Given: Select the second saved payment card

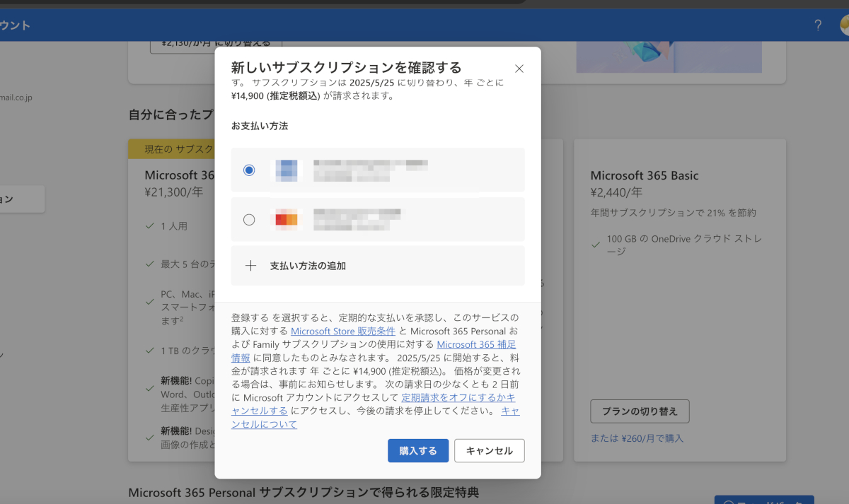Looking at the screenshot, I should pos(249,220).
